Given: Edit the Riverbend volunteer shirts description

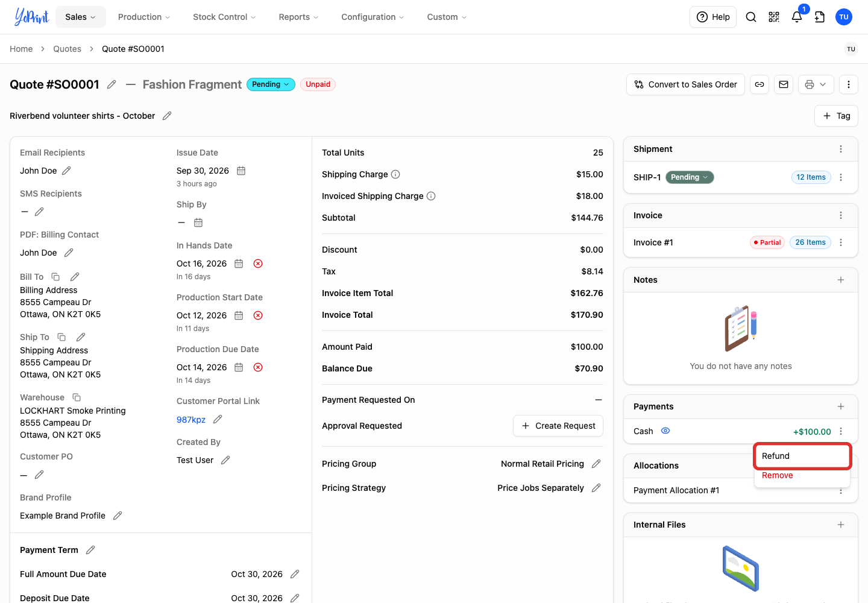Looking at the screenshot, I should pos(167,116).
